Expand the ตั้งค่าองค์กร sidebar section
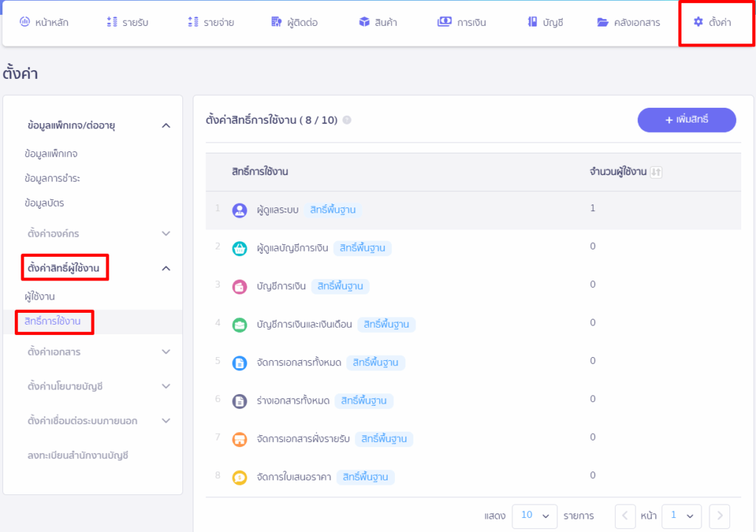Screen dimensions: 756x532 tap(166, 234)
